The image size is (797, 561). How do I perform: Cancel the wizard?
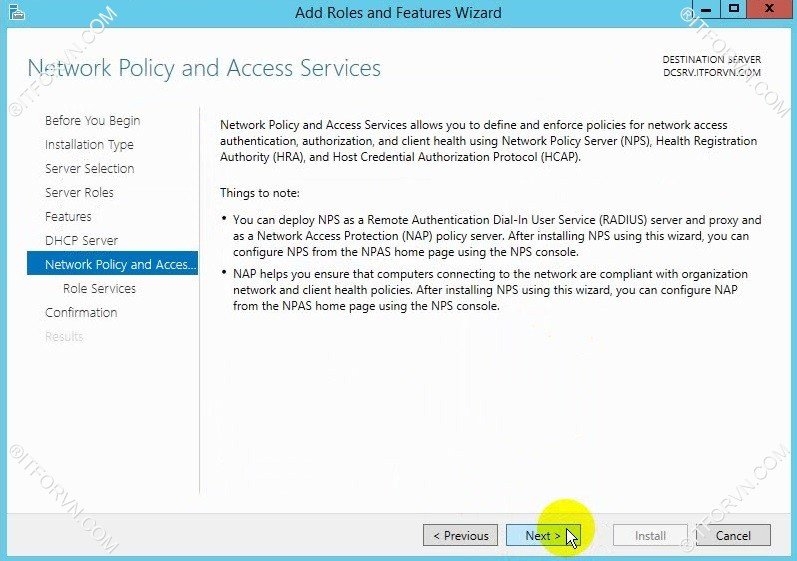733,536
